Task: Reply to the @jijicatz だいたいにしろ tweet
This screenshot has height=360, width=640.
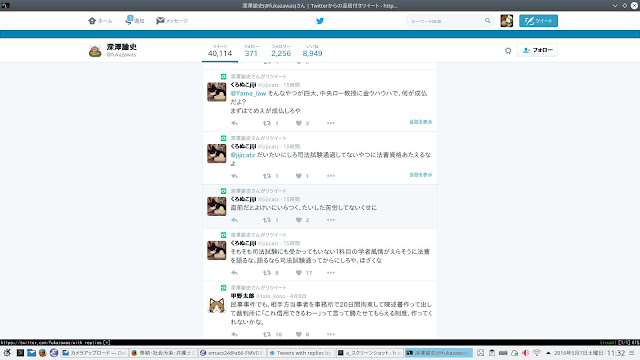Action: click(234, 176)
